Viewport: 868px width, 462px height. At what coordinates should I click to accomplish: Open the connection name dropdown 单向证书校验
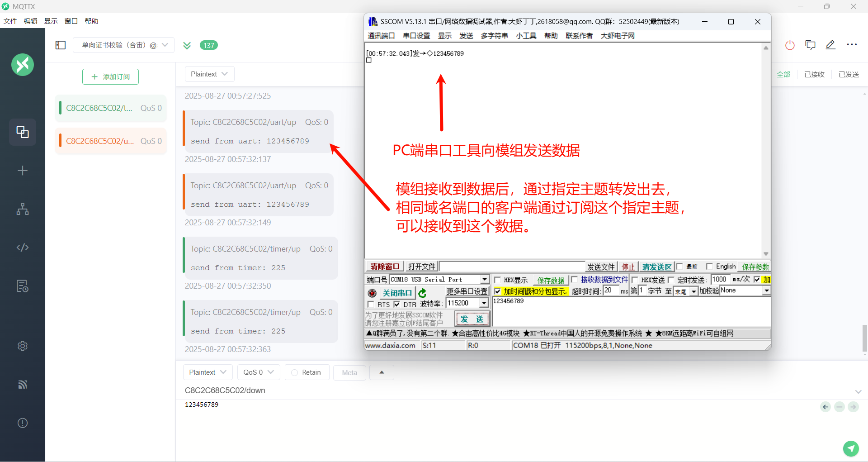tap(123, 45)
